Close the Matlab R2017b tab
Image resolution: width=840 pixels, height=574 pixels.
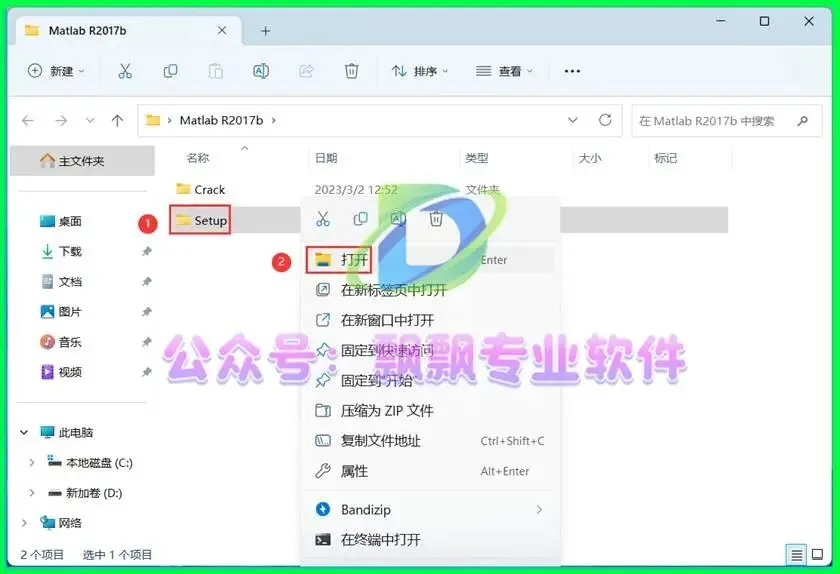click(222, 31)
